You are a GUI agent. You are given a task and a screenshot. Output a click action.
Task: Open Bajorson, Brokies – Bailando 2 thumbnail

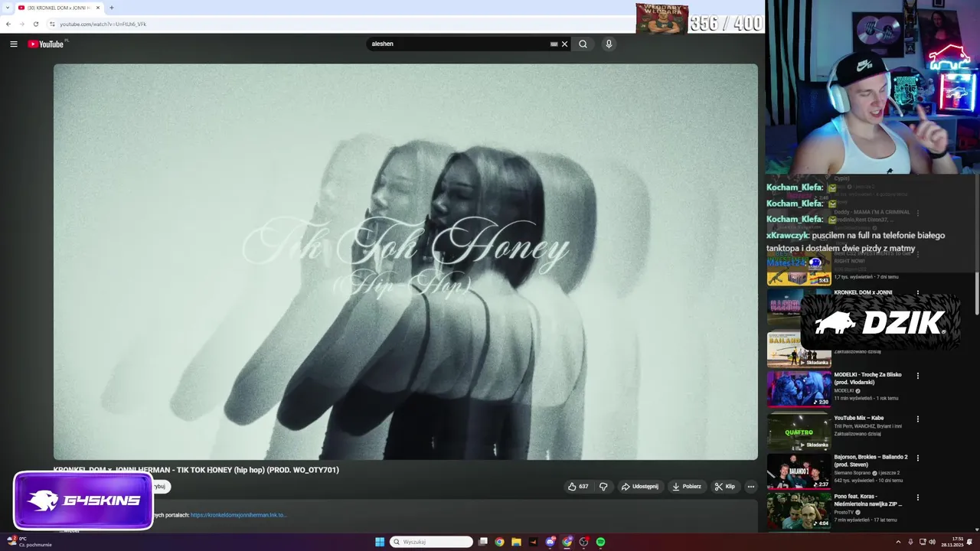pyautogui.click(x=799, y=471)
